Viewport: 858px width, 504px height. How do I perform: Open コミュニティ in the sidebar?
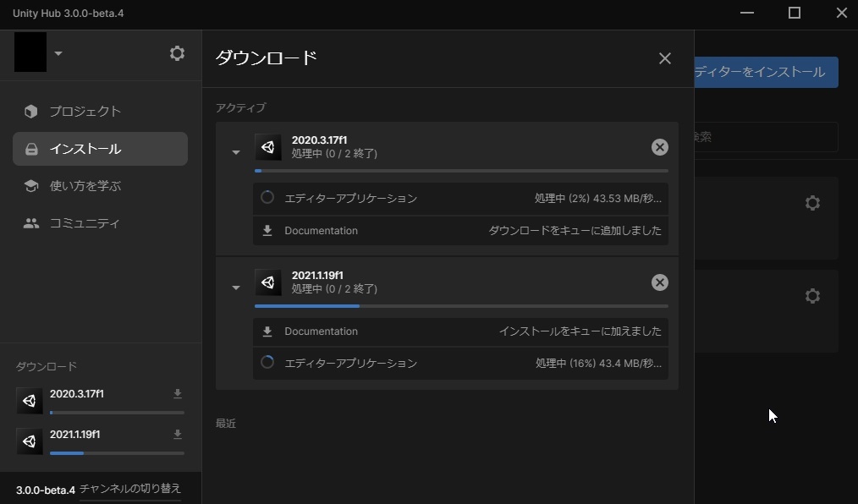click(x=100, y=223)
